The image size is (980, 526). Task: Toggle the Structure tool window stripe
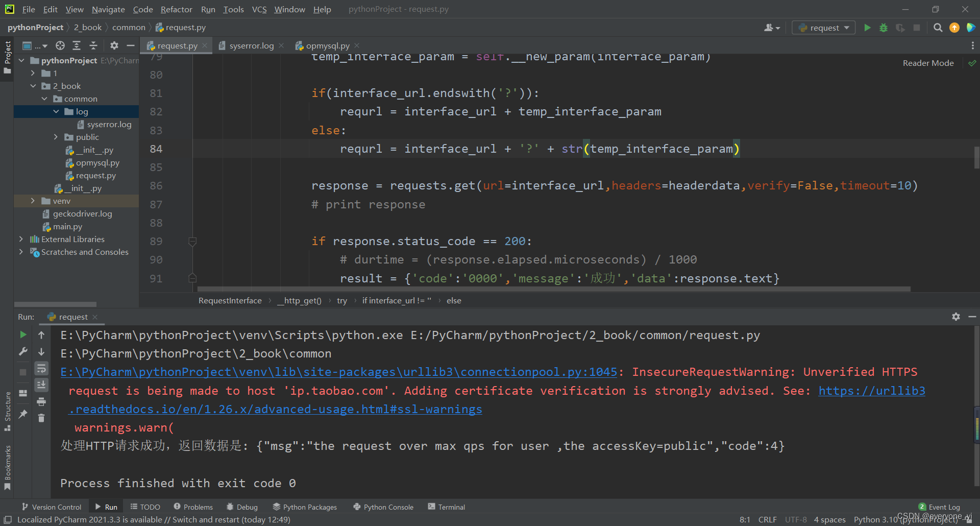coord(7,411)
